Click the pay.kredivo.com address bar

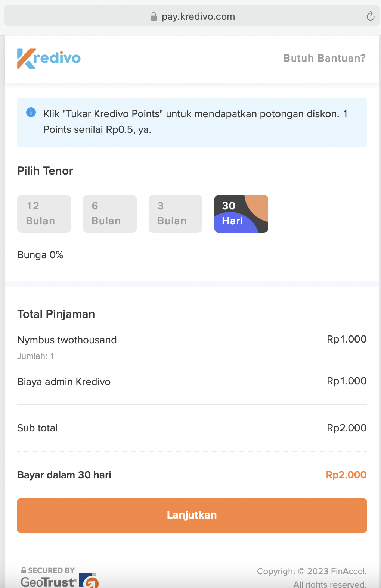(x=192, y=16)
